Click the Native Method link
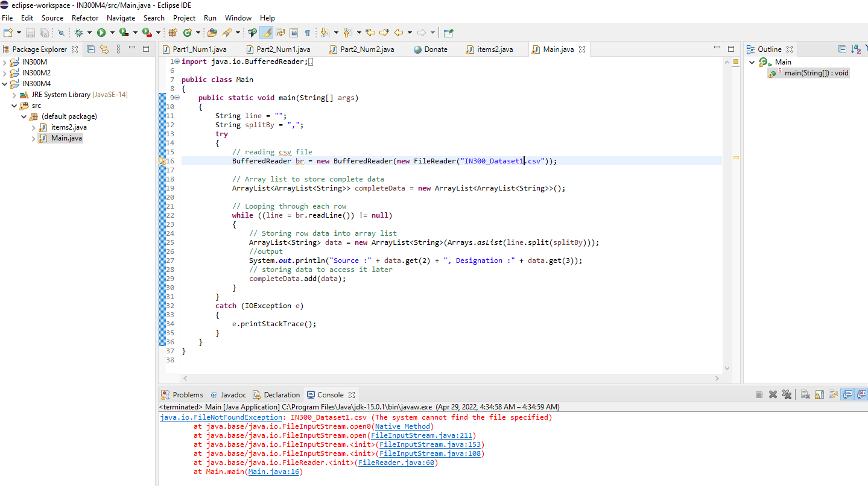The height and width of the screenshot is (486, 868). (x=402, y=426)
